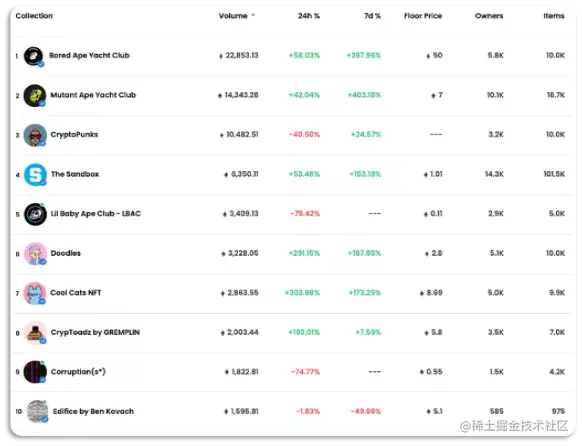The height and width of the screenshot is (446, 582).
Task: Open Edifice by Ben Kovach name
Action: 93,411
